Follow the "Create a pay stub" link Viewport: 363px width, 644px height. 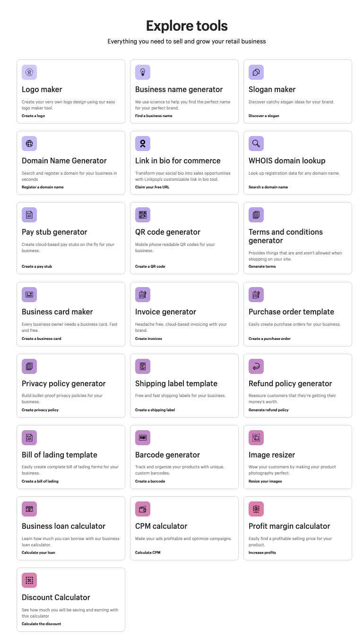point(37,266)
